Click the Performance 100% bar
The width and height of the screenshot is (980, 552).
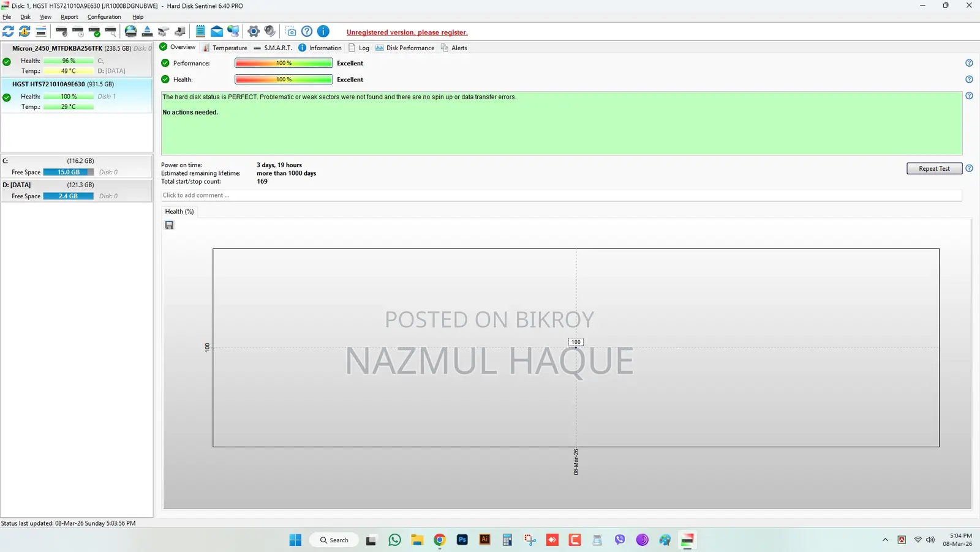coord(284,63)
